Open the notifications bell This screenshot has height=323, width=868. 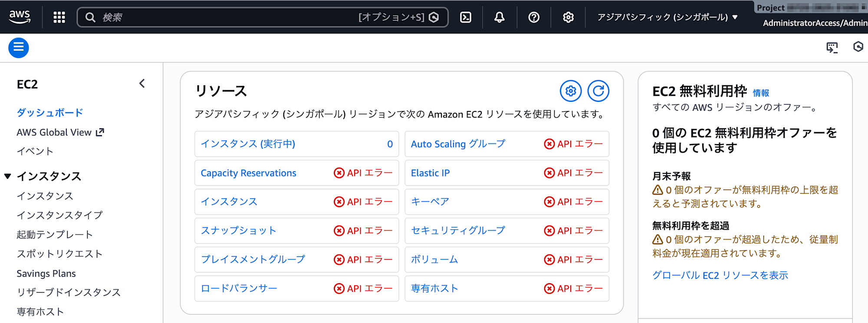click(499, 17)
